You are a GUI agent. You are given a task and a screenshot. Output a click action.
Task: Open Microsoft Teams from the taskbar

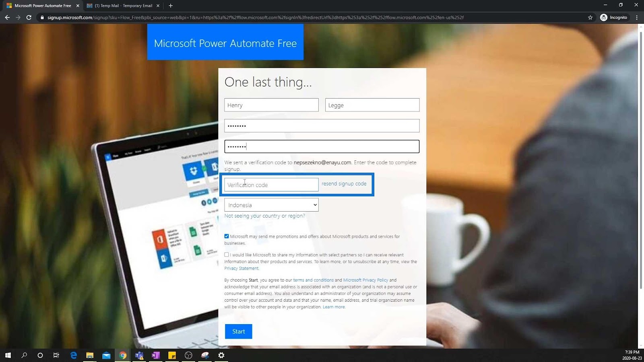[139, 355]
